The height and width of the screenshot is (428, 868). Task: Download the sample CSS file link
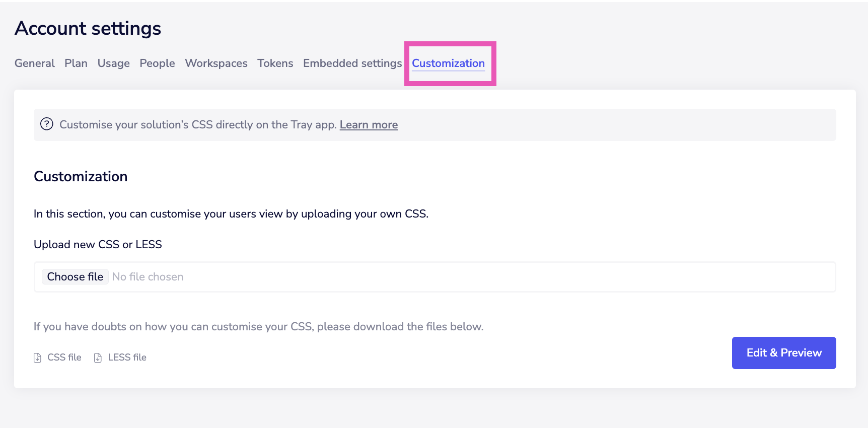64,358
